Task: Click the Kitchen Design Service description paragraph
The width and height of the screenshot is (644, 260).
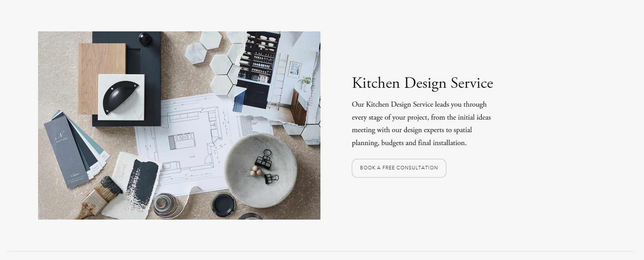Action: (421, 124)
